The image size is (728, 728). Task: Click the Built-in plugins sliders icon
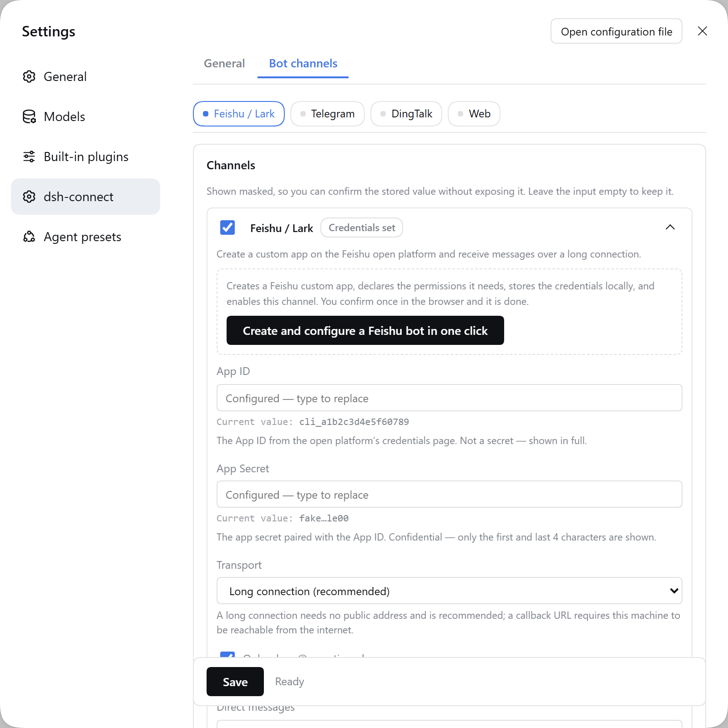pos(29,157)
